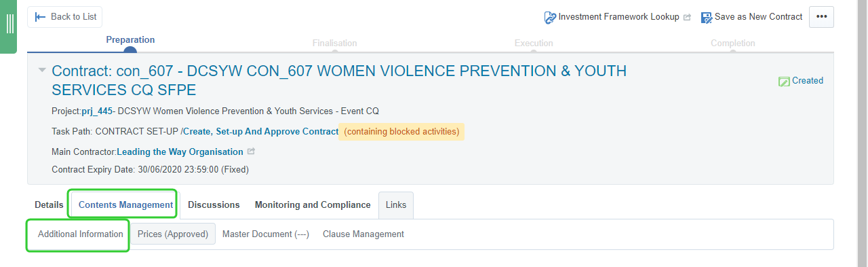Screen dimensions: 868x267
Task: Click the Save as New Contract disk icon
Action: pyautogui.click(x=707, y=17)
